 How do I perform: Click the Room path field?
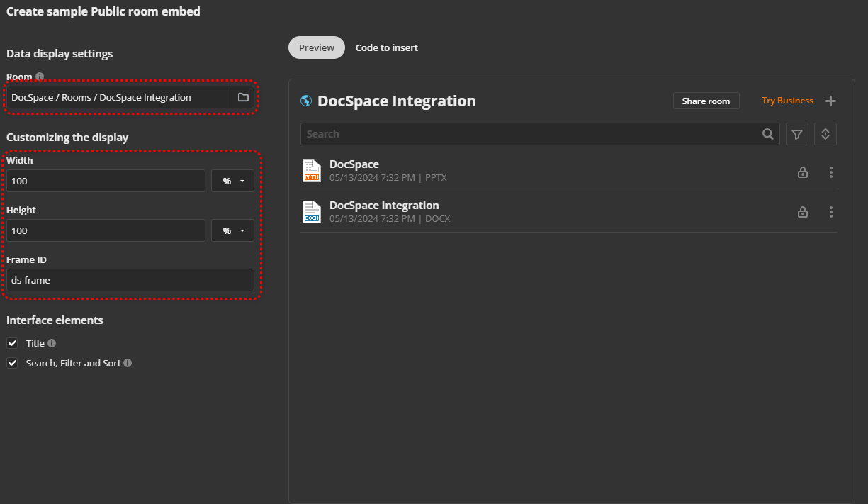(x=119, y=97)
